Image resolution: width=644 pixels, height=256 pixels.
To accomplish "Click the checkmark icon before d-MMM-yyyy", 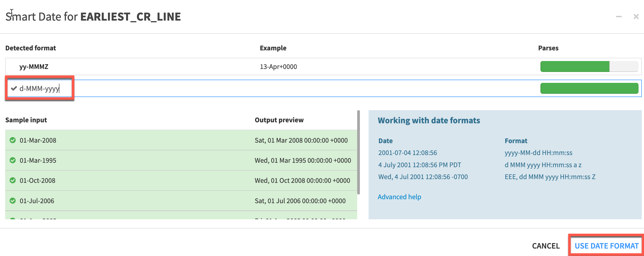I will click(x=14, y=88).
